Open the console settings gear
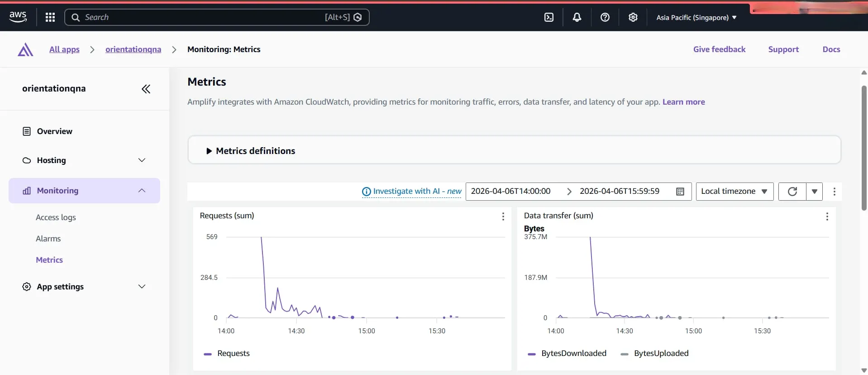The image size is (868, 375). tap(633, 17)
